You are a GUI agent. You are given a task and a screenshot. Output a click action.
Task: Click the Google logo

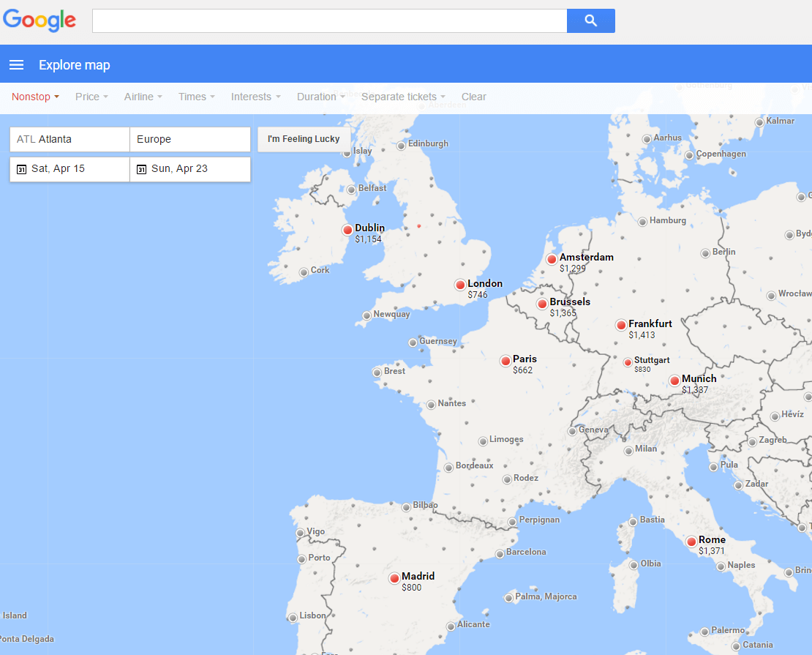pos(40,20)
